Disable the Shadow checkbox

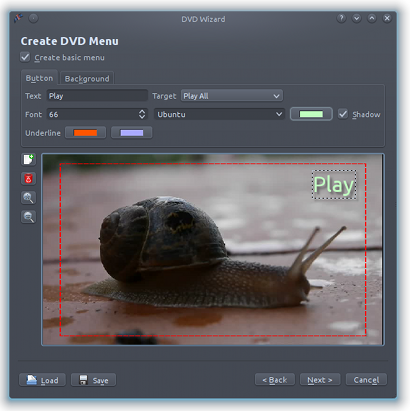pyautogui.click(x=343, y=114)
